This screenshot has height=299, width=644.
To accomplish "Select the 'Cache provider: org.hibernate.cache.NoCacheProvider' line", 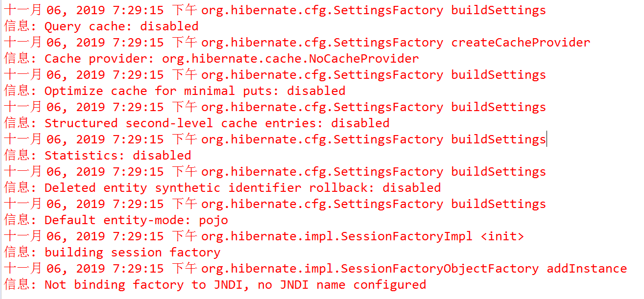I will pyautogui.click(x=212, y=59).
